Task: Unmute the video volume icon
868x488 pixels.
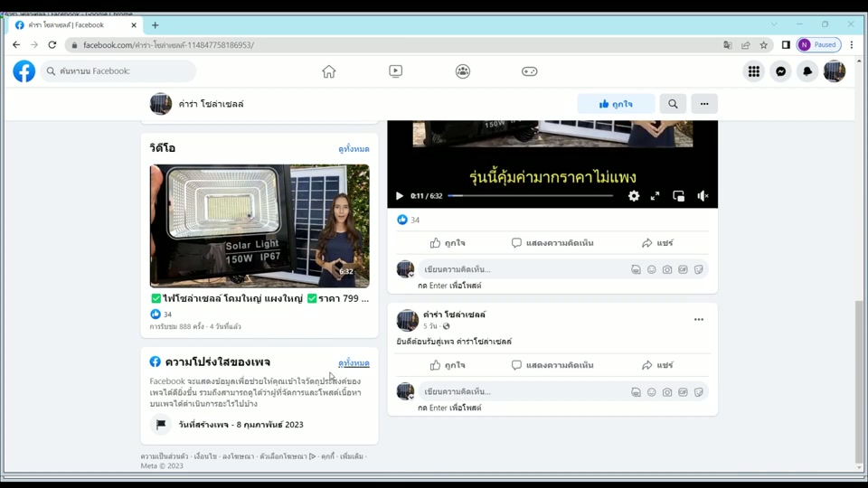Action: [703, 196]
